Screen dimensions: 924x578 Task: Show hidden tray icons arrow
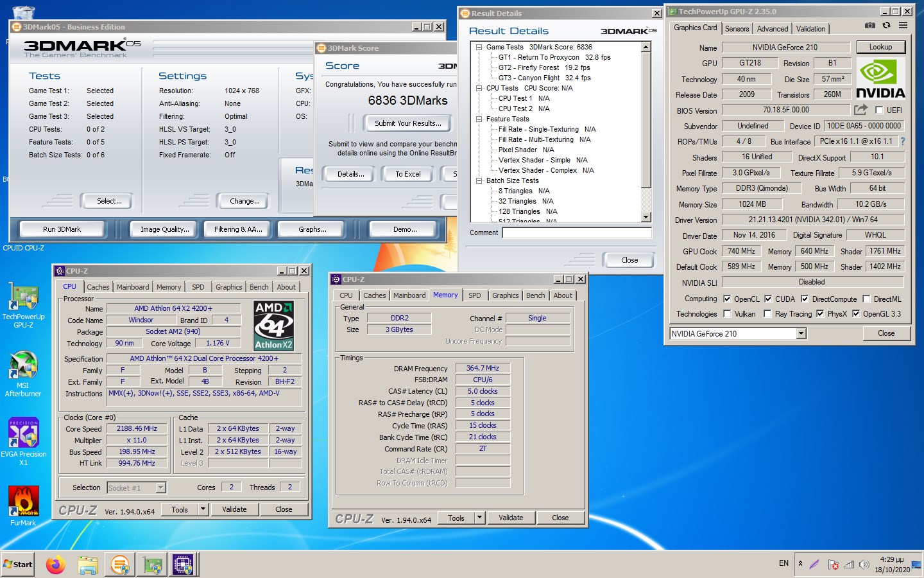coord(800,564)
